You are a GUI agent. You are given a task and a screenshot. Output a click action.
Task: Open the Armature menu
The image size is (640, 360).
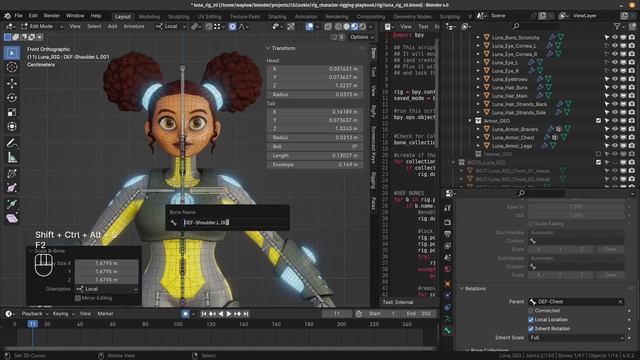point(134,27)
